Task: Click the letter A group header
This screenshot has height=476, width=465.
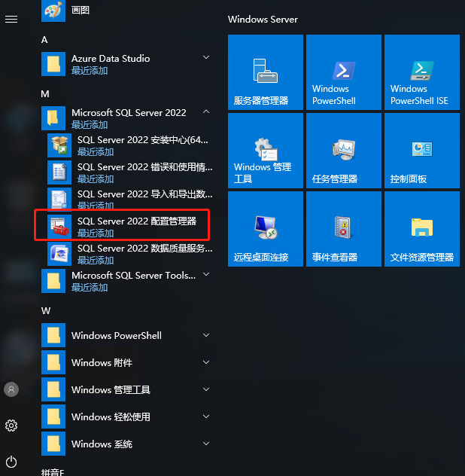Action: (x=44, y=40)
